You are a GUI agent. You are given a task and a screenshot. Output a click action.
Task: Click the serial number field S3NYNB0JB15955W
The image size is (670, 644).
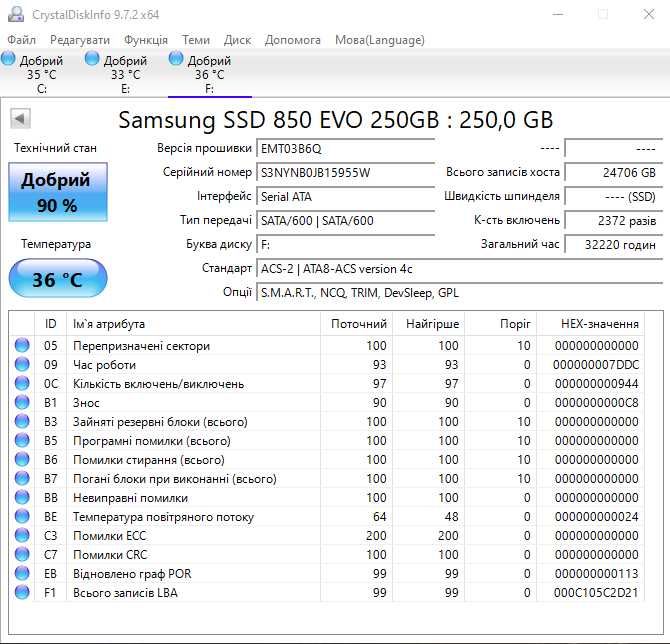[345, 173]
